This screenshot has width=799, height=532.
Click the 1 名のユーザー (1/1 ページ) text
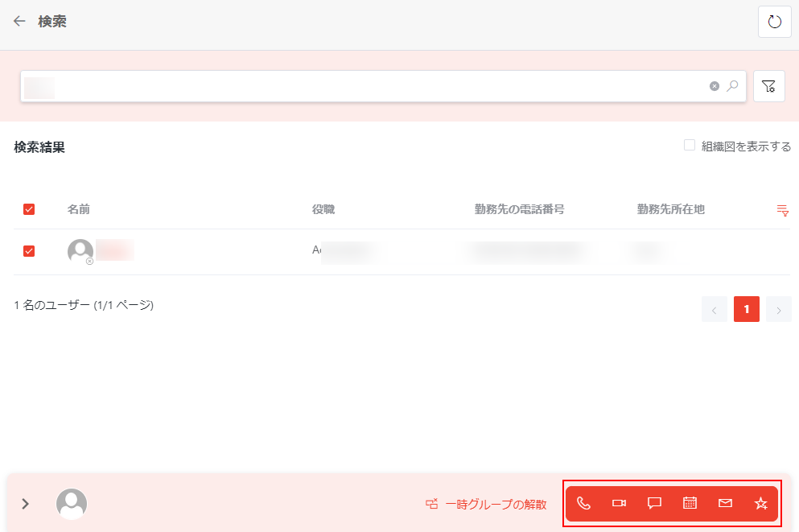[x=84, y=305]
